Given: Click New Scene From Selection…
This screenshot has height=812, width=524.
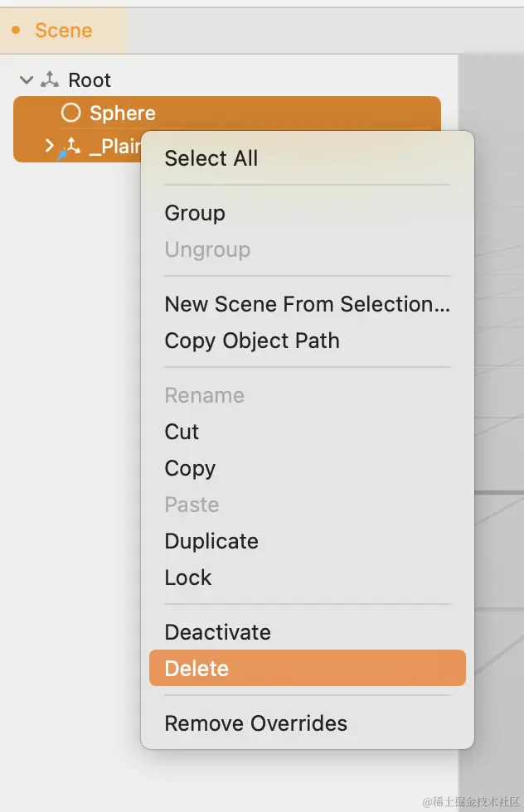Looking at the screenshot, I should 308,304.
